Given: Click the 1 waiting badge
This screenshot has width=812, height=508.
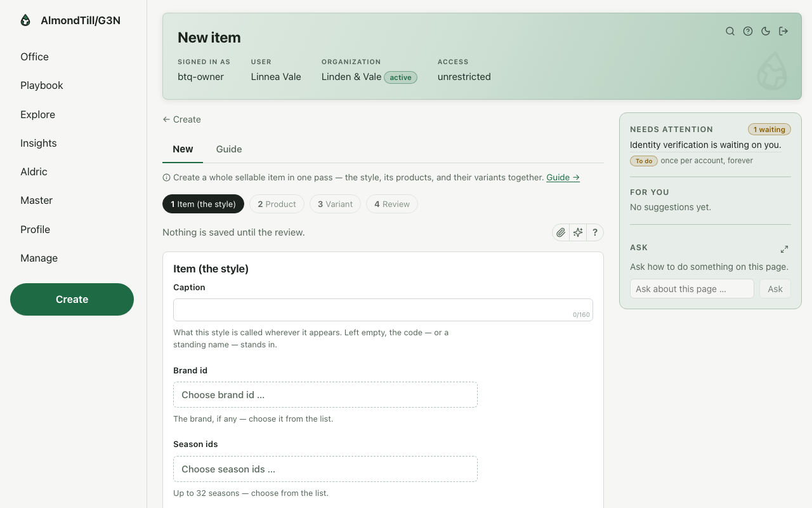Looking at the screenshot, I should click(x=769, y=130).
